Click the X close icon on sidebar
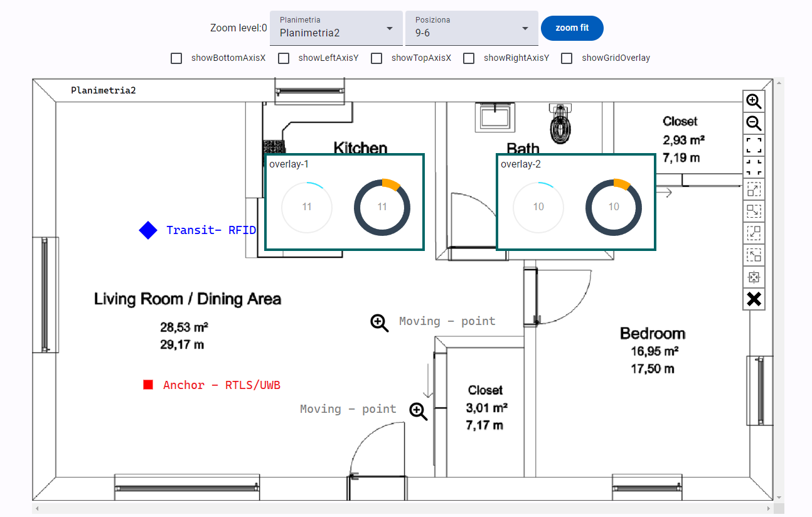This screenshot has width=812, height=517. click(753, 299)
